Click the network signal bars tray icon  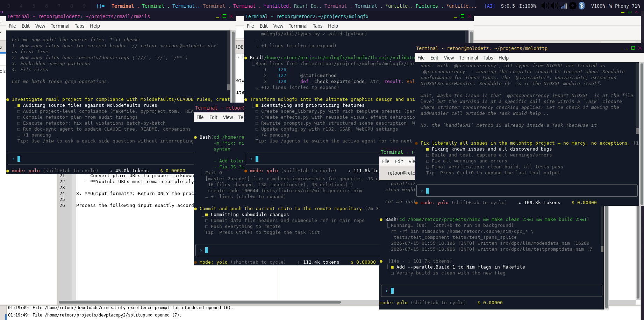564,6
